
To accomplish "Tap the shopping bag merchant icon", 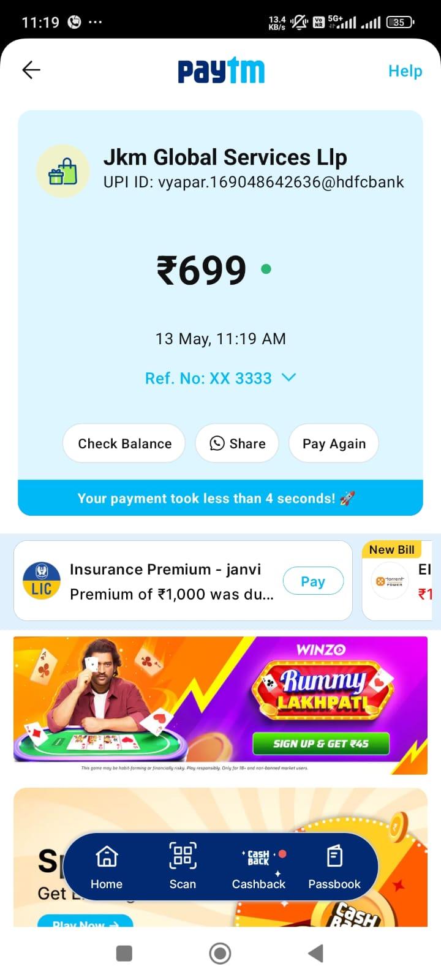I will tap(63, 171).
